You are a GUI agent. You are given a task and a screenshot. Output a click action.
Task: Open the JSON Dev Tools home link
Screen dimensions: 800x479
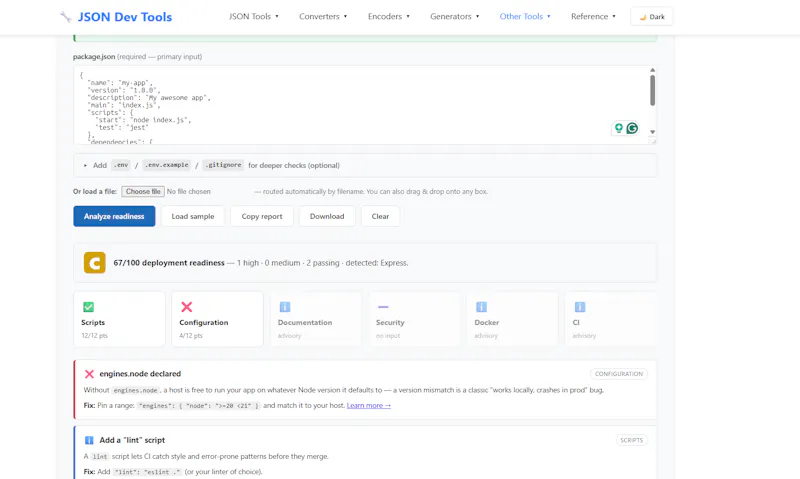(x=124, y=17)
